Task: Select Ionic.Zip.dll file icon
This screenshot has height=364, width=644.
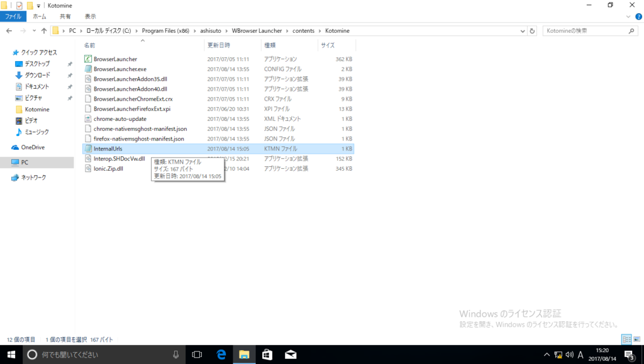Action: click(x=88, y=169)
